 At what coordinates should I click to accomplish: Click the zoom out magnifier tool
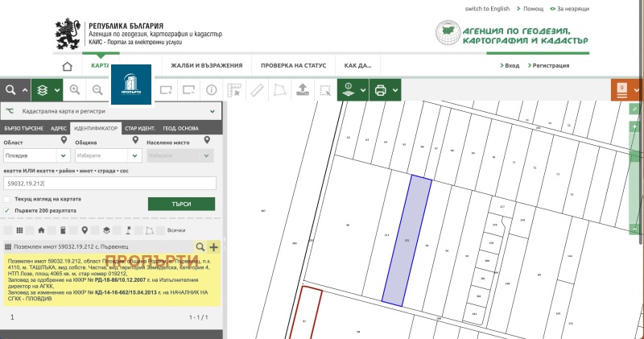click(97, 90)
